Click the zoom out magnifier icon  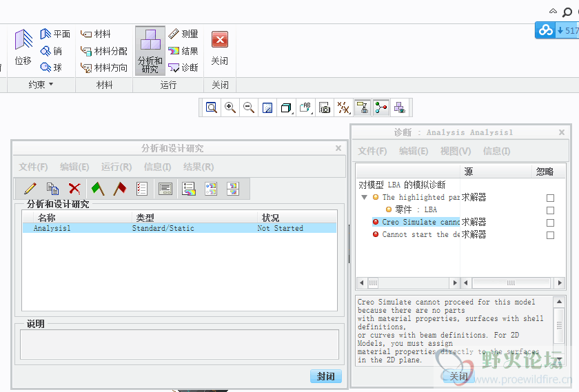coord(249,107)
